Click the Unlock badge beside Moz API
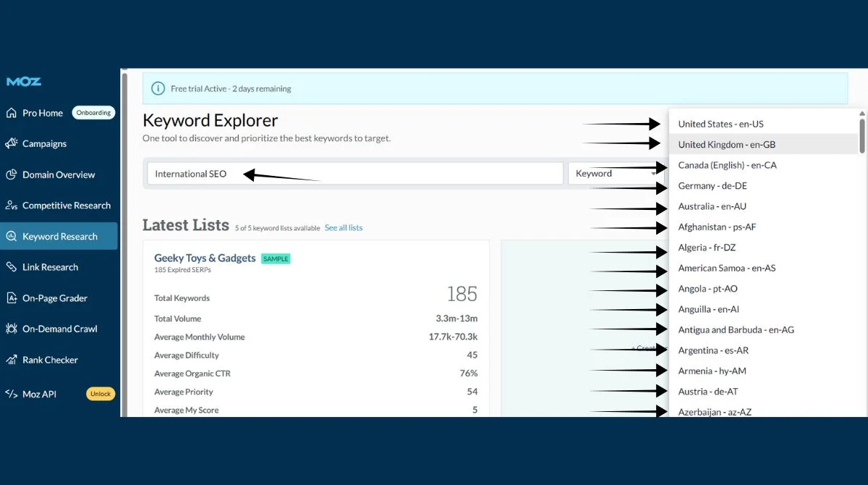 pyautogui.click(x=101, y=394)
